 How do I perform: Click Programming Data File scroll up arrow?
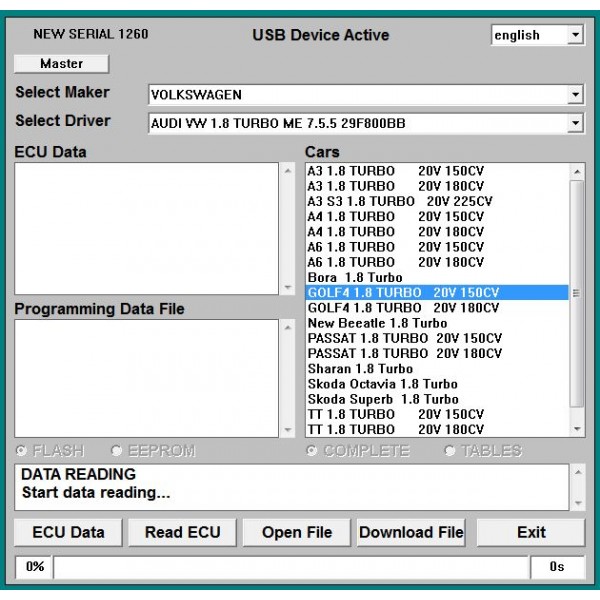coord(288,328)
